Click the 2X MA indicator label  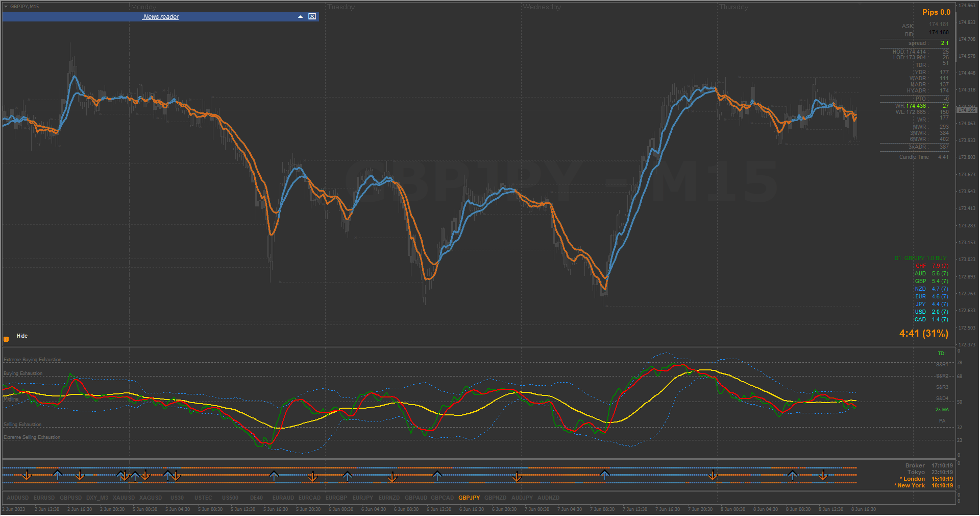point(942,410)
